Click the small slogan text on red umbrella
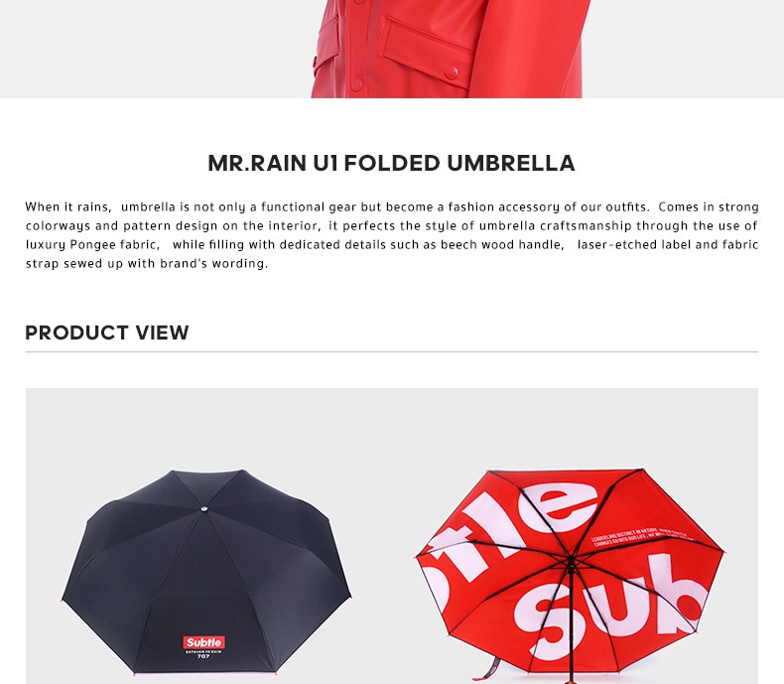The height and width of the screenshot is (684, 784). click(642, 537)
